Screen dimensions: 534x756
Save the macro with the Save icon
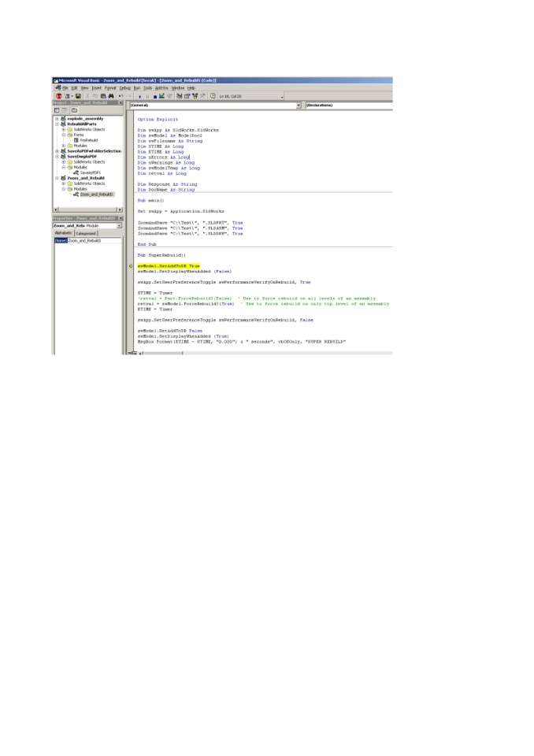[x=78, y=96]
